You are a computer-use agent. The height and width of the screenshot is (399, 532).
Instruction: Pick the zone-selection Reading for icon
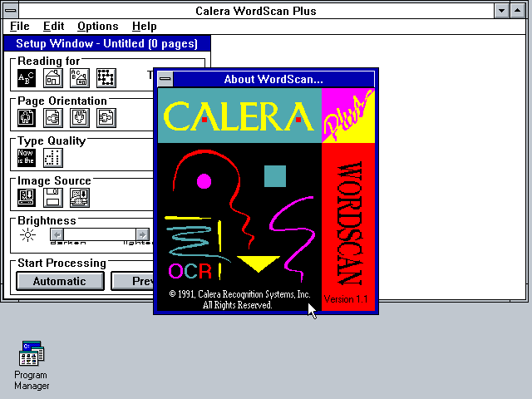(x=106, y=78)
